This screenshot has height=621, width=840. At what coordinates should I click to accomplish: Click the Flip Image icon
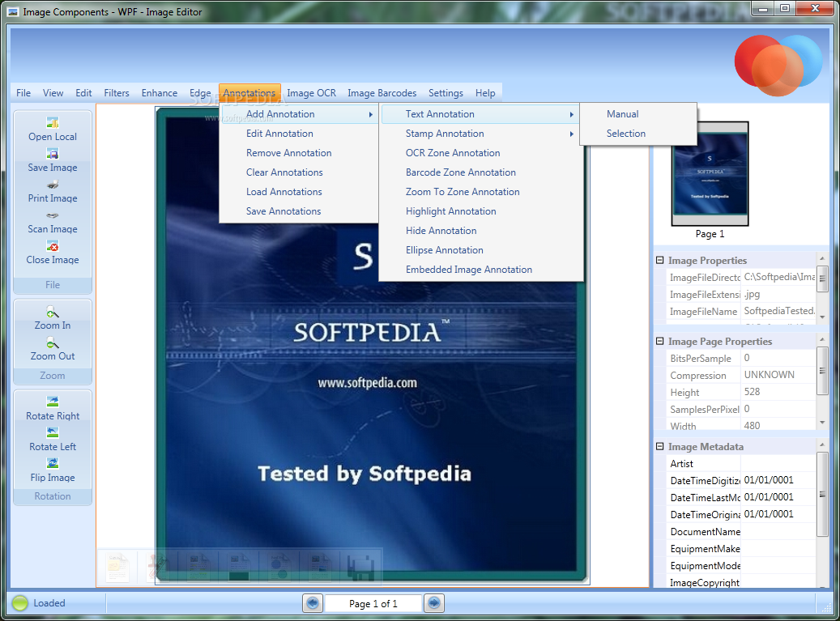pyautogui.click(x=53, y=463)
